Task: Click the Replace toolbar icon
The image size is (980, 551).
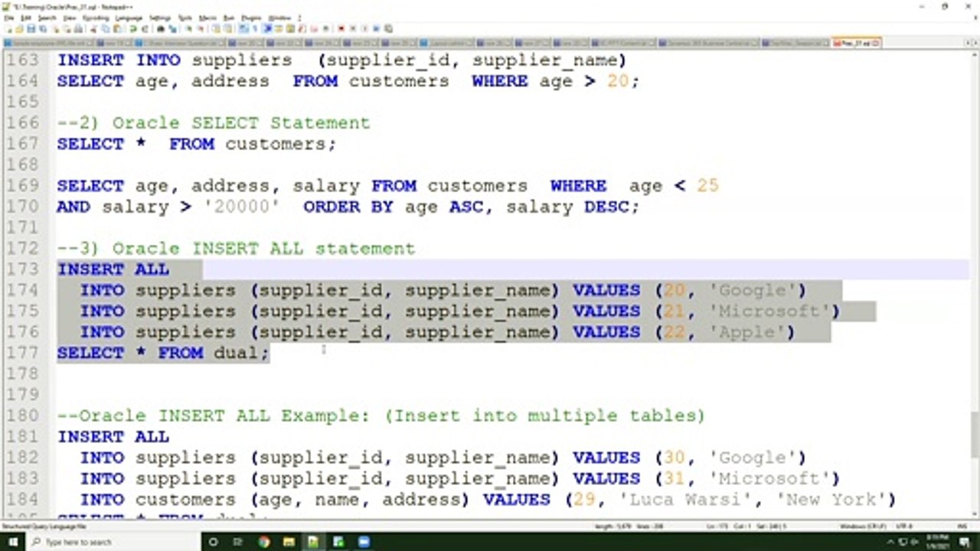Action: pyautogui.click(x=172, y=28)
